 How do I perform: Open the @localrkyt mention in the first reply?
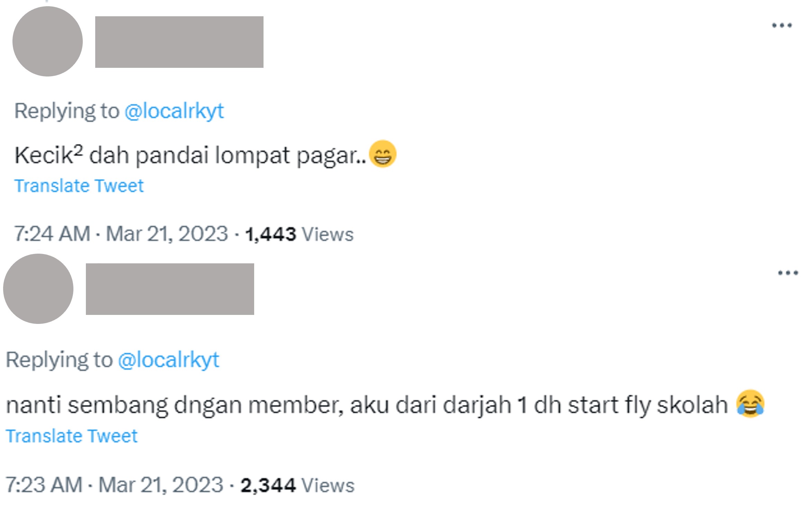click(x=174, y=111)
